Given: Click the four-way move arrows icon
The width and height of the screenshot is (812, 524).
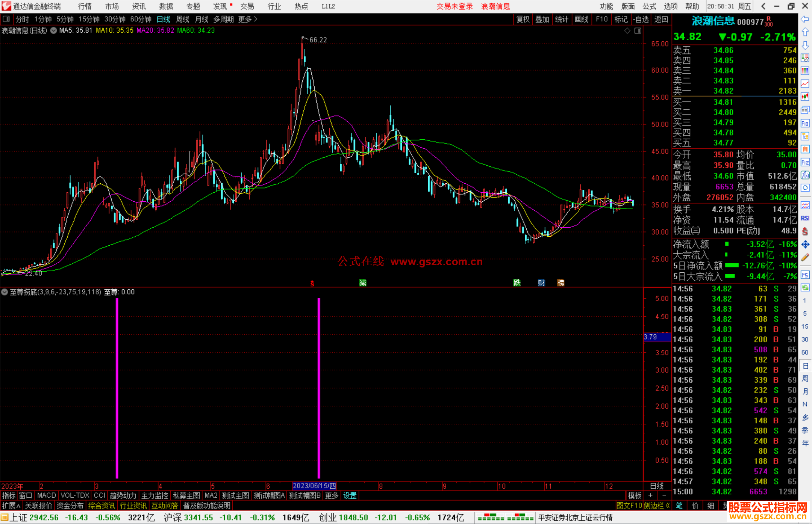Looking at the screenshot, I should pyautogui.click(x=805, y=245).
